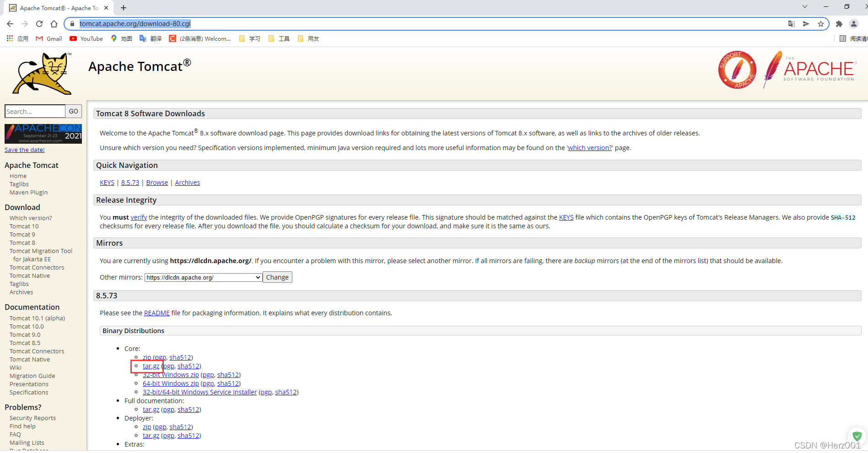Screen dimensions: 868x453
Task: Click the address bar URL
Action: point(135,24)
